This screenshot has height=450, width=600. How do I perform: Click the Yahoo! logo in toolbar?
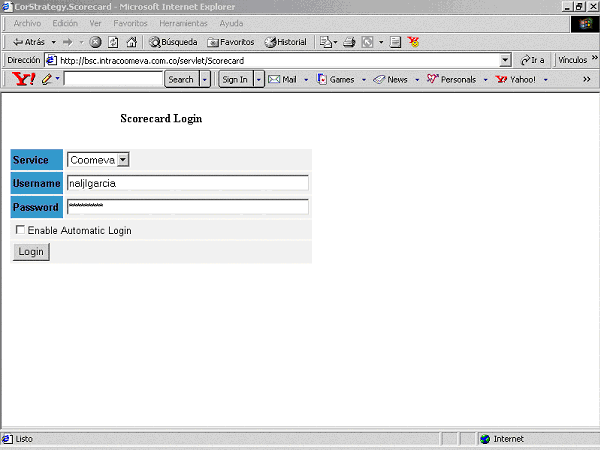coord(22,79)
